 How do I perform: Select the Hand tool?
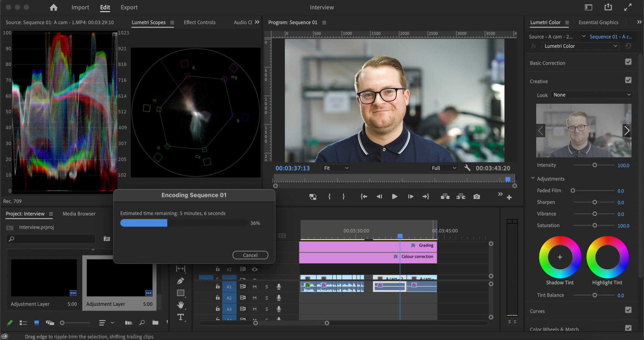click(180, 305)
